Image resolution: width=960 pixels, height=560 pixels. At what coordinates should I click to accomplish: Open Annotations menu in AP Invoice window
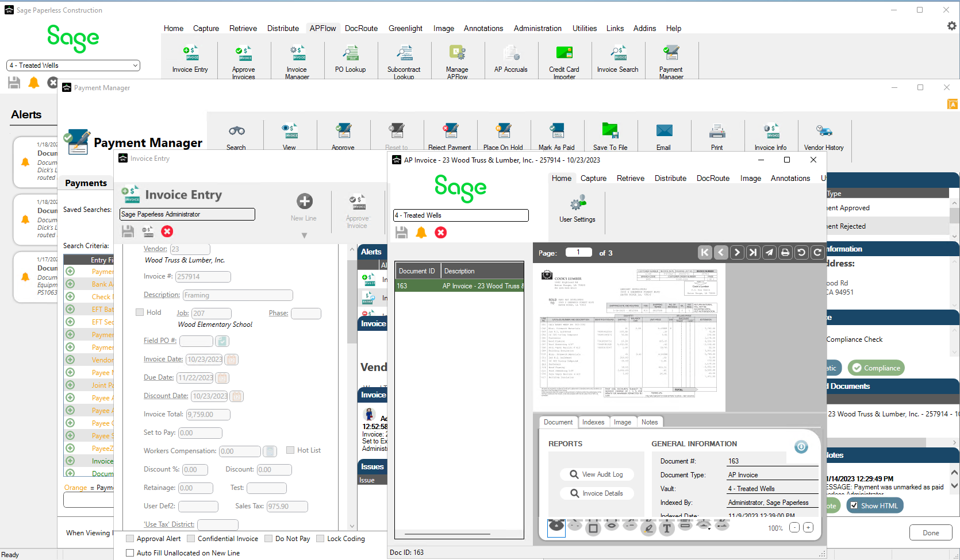pos(790,178)
